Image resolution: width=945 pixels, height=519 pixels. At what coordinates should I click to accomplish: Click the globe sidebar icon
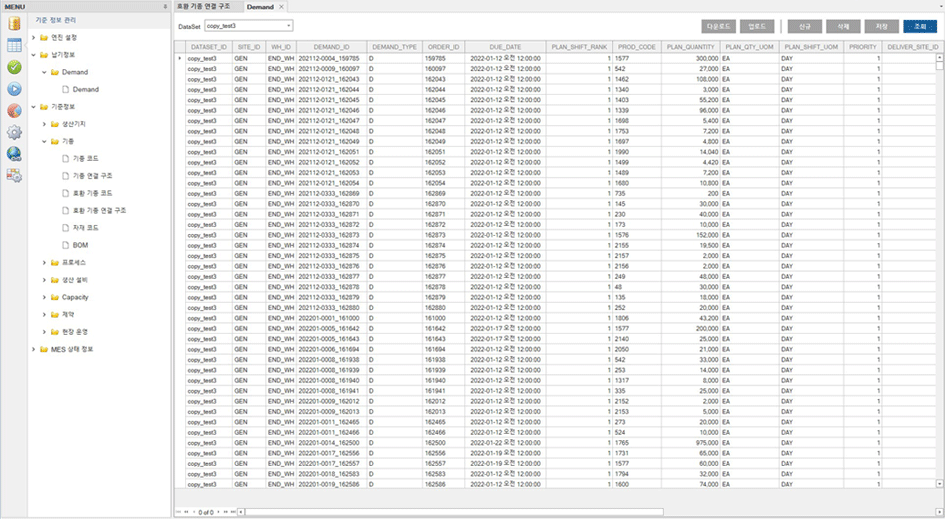pos(14,154)
